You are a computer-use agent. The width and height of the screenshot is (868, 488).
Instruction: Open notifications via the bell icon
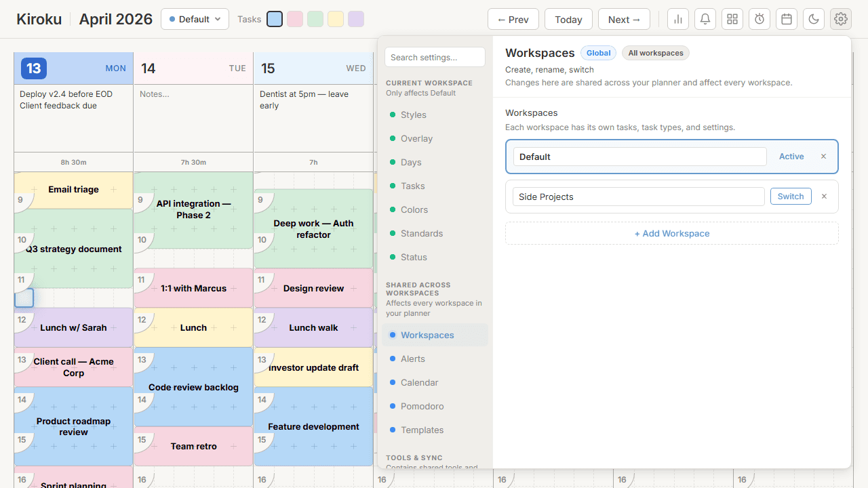click(x=705, y=19)
